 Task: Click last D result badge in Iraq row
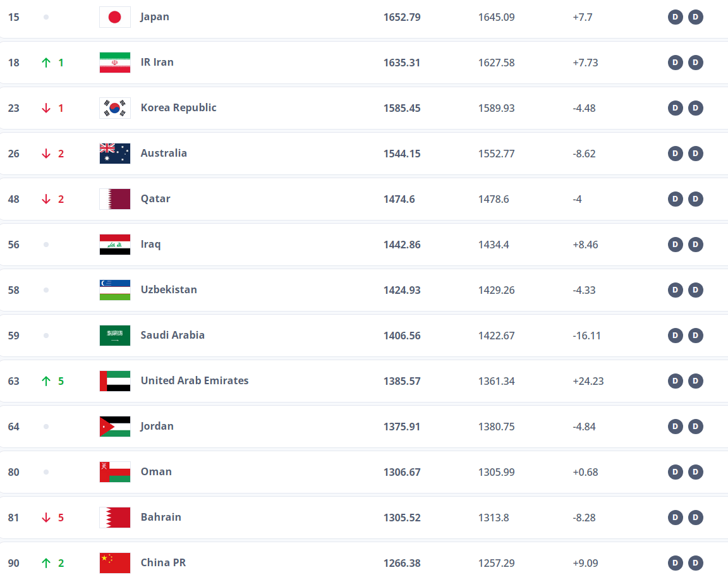[696, 245]
